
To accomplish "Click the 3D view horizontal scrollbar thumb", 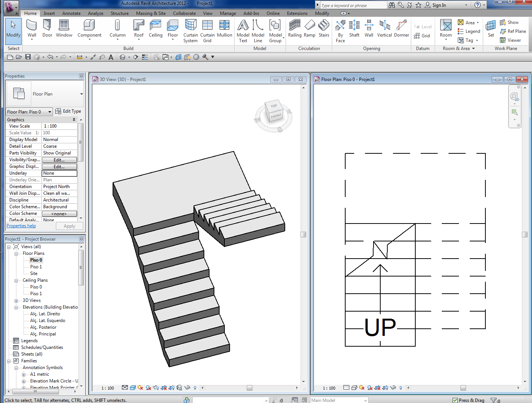I will (x=249, y=388).
